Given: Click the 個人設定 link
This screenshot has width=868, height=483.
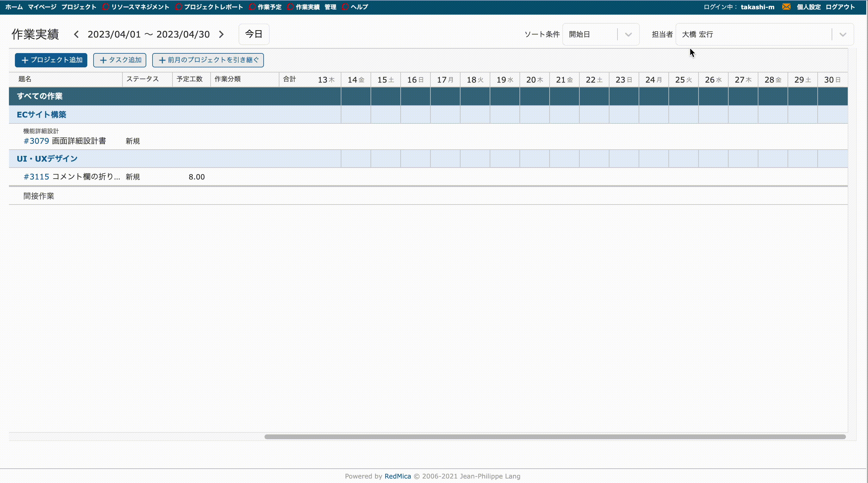Looking at the screenshot, I should click(x=808, y=7).
